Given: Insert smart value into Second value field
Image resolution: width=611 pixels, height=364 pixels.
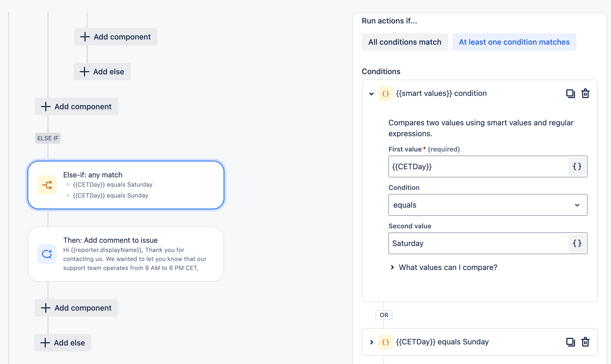Looking at the screenshot, I should coord(577,243).
